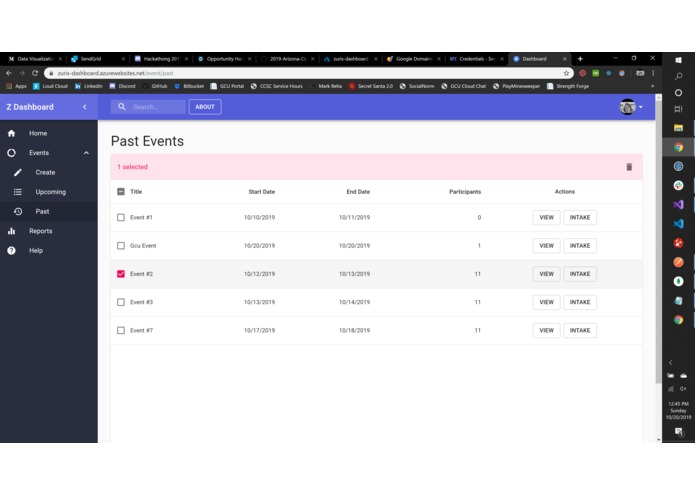Click INTAKE for Event #2

tap(580, 274)
